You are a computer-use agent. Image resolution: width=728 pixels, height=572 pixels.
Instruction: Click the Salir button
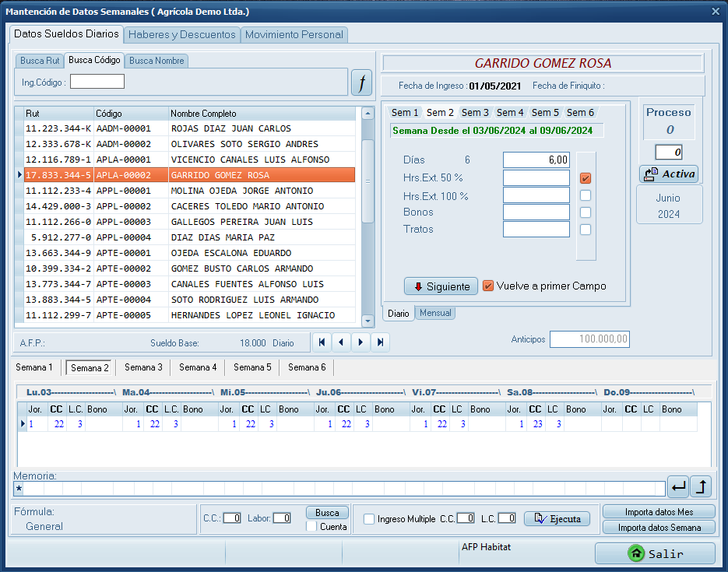(x=655, y=553)
